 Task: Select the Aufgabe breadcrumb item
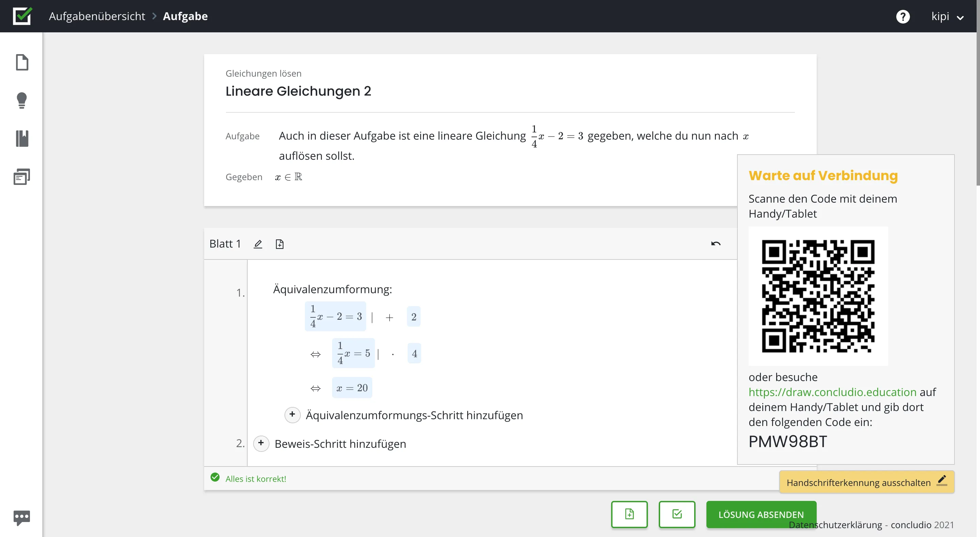(185, 16)
